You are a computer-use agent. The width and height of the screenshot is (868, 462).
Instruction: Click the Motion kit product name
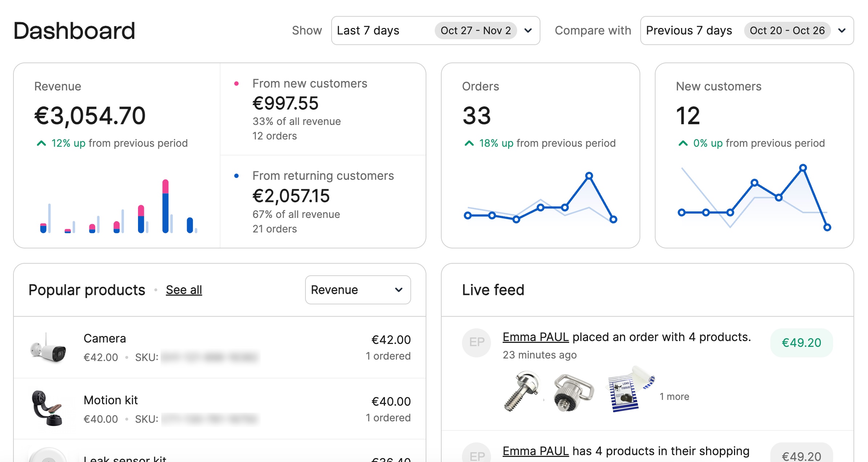[110, 400]
